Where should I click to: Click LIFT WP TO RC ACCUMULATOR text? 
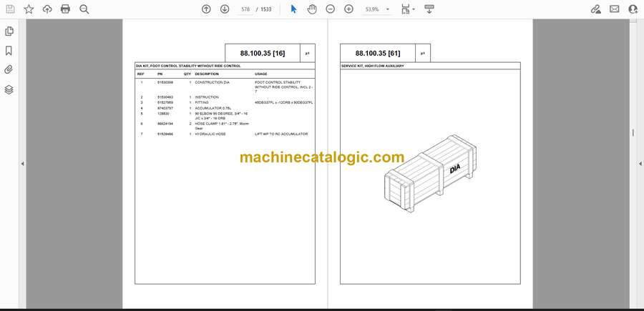[x=281, y=134]
